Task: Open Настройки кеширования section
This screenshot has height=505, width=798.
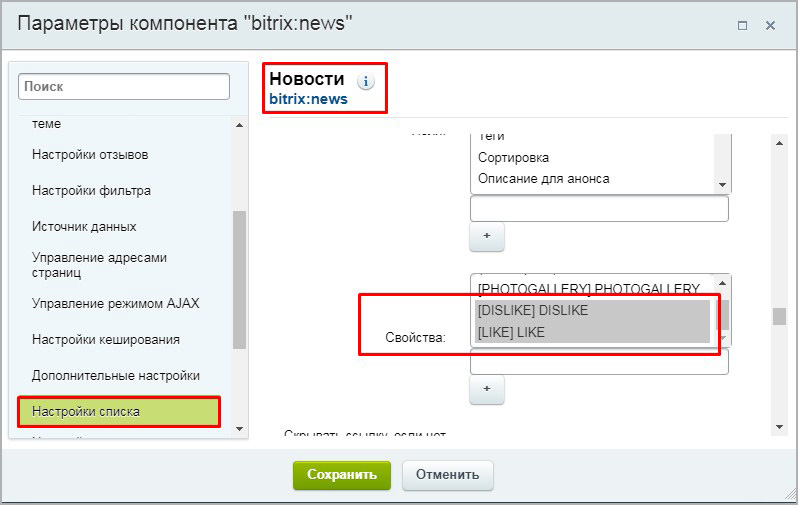Action: click(105, 339)
